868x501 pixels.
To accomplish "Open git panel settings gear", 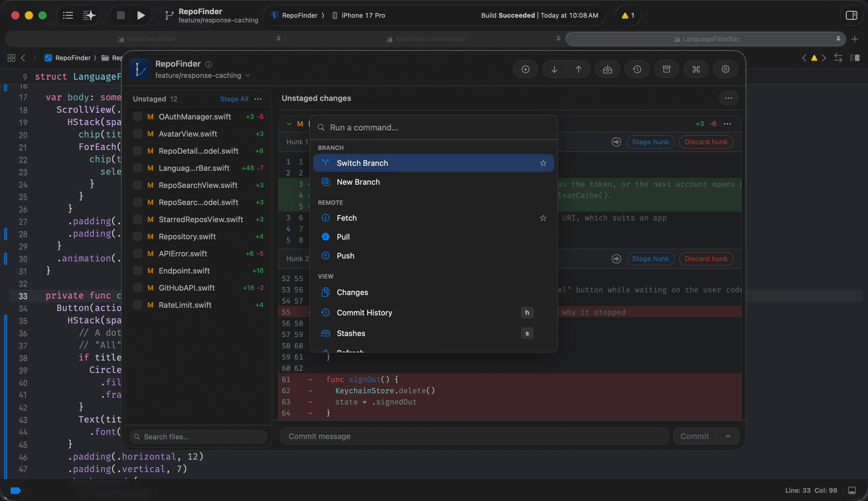I will (725, 69).
